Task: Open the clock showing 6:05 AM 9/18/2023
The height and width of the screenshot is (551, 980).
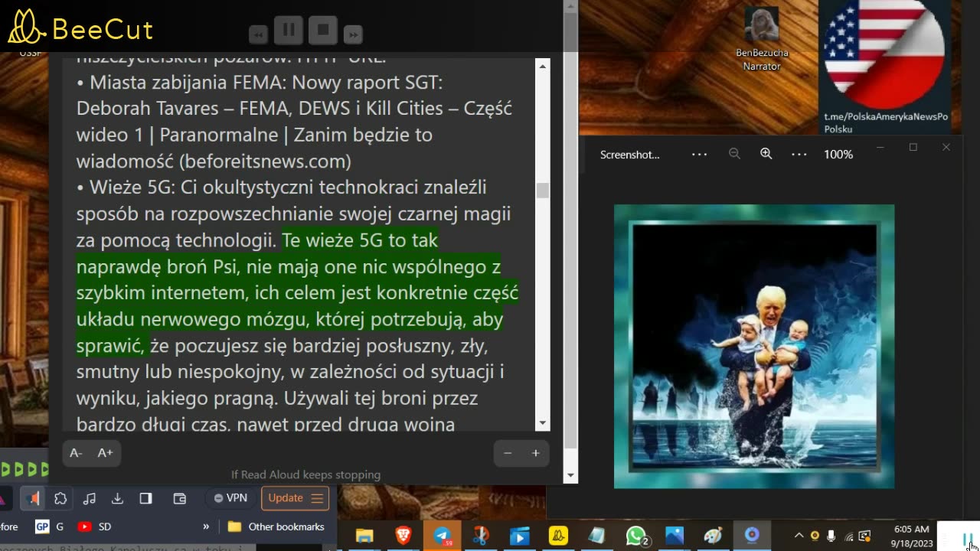Action: pos(911,536)
